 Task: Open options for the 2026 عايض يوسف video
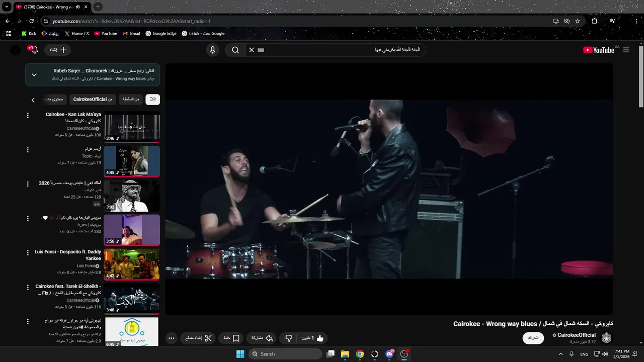pyautogui.click(x=28, y=184)
